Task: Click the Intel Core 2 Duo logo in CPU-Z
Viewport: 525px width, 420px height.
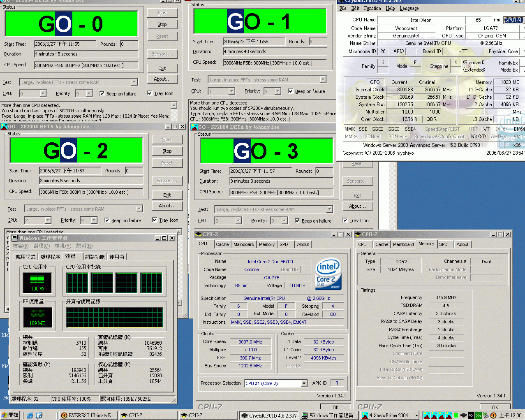Action: click(x=328, y=274)
